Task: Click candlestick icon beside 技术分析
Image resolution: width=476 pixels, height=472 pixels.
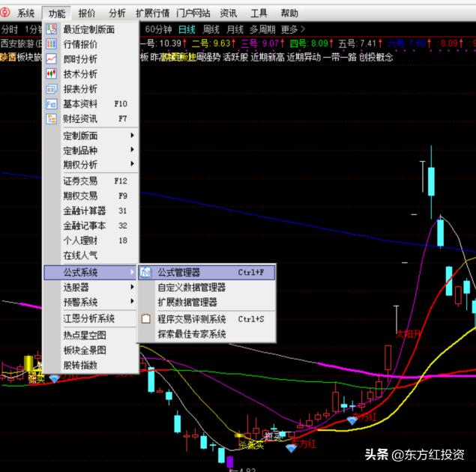Action: click(51, 73)
